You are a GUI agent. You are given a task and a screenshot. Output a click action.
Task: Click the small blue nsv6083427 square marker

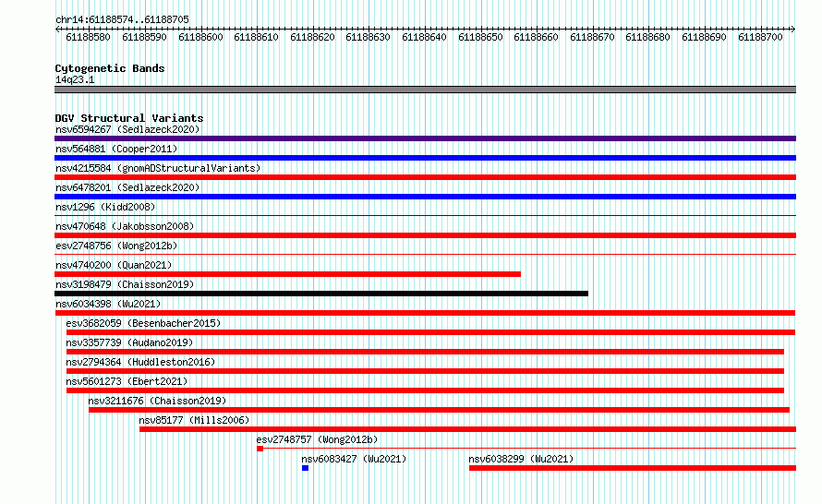[x=305, y=468]
